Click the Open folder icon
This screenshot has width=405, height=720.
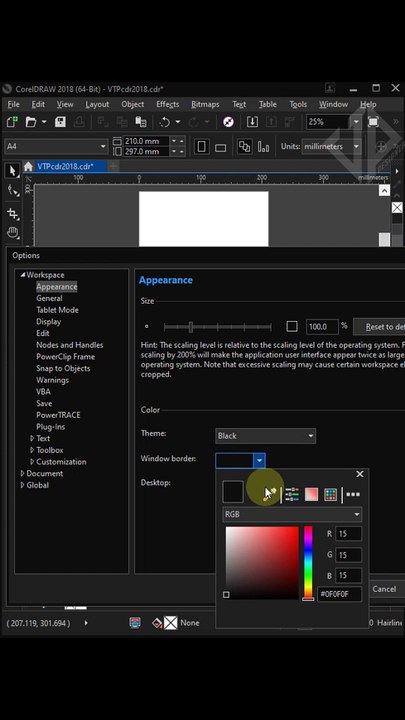[31, 122]
